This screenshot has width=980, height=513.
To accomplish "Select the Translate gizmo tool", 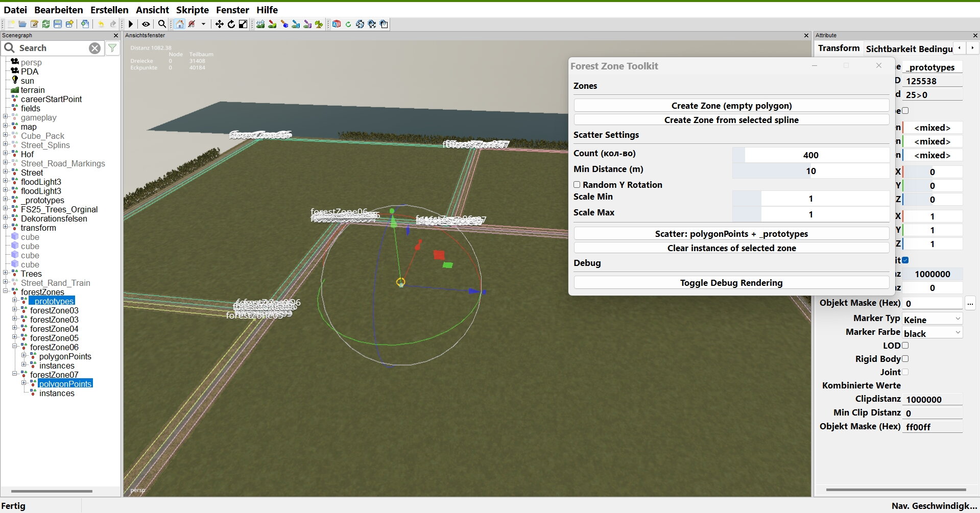I will pyautogui.click(x=219, y=24).
